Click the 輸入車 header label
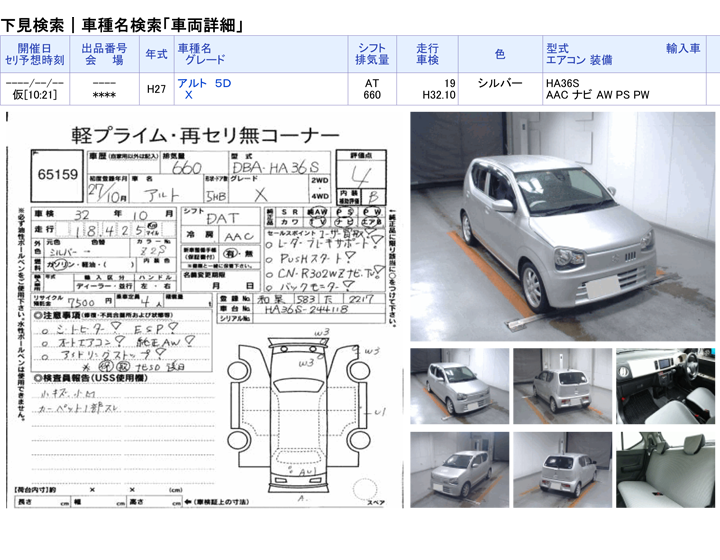 point(683,48)
